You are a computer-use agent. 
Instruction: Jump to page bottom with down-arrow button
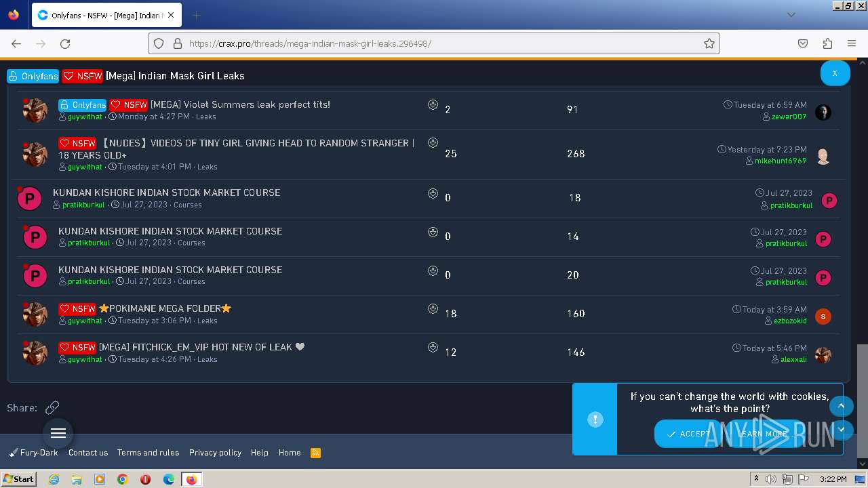[841, 430]
